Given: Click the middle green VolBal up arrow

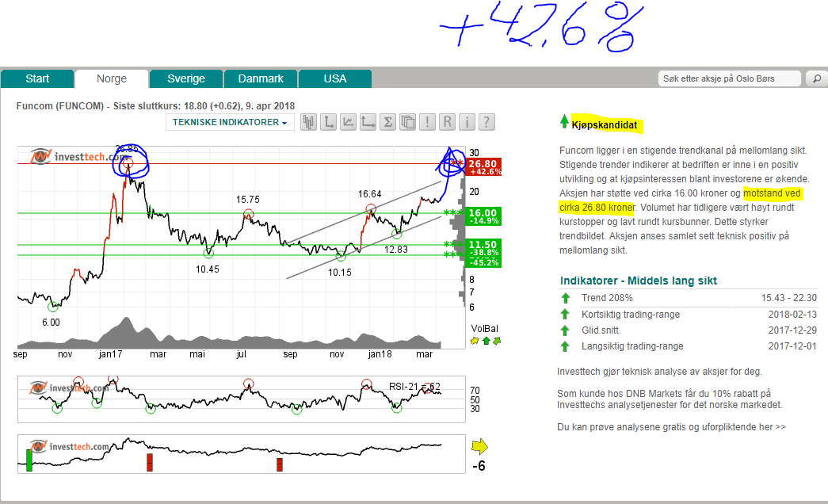Looking at the screenshot, I should [486, 341].
